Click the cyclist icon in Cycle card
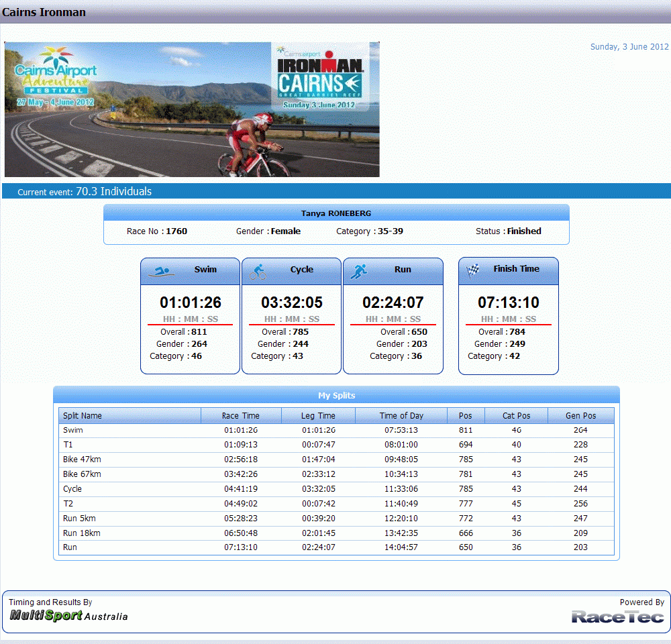671x644 pixels. [x=258, y=272]
